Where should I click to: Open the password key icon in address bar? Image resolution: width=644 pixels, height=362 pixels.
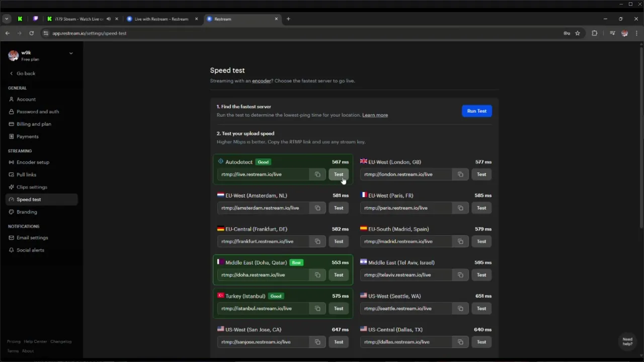(x=567, y=33)
